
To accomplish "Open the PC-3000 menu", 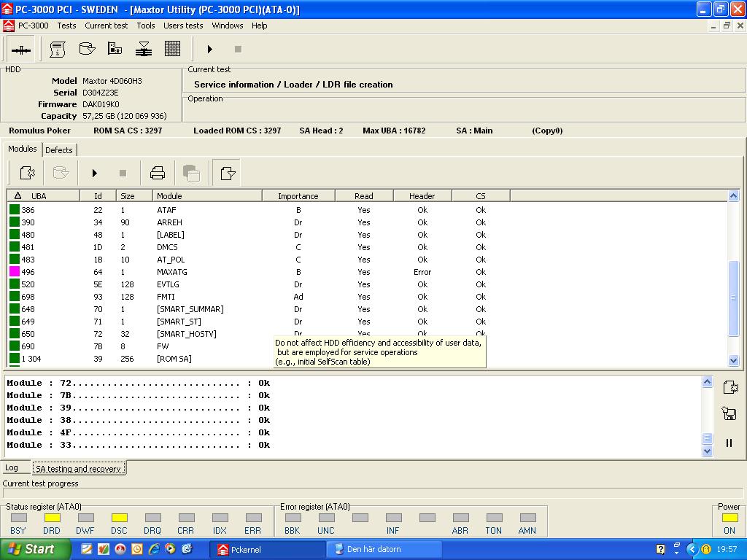I will [x=34, y=26].
